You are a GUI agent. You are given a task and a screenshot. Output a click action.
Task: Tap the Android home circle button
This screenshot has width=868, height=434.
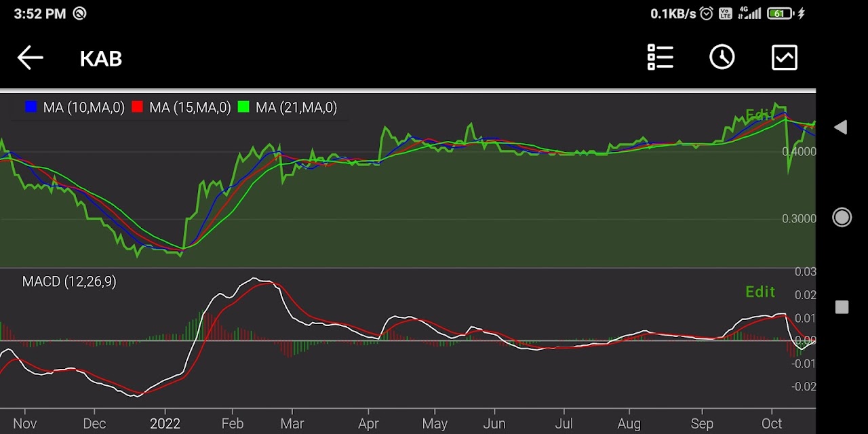tap(842, 217)
